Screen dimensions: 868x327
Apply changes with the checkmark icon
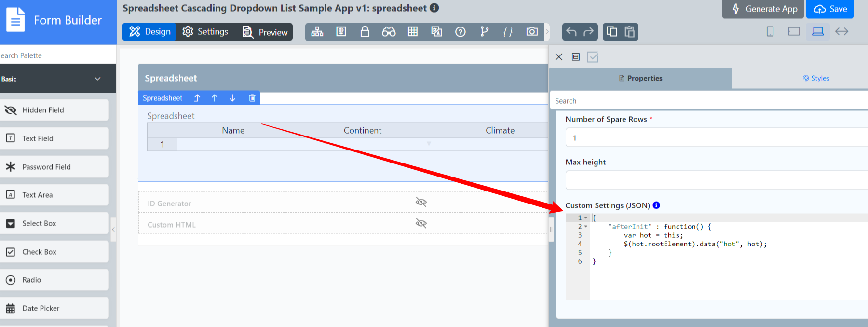[593, 57]
